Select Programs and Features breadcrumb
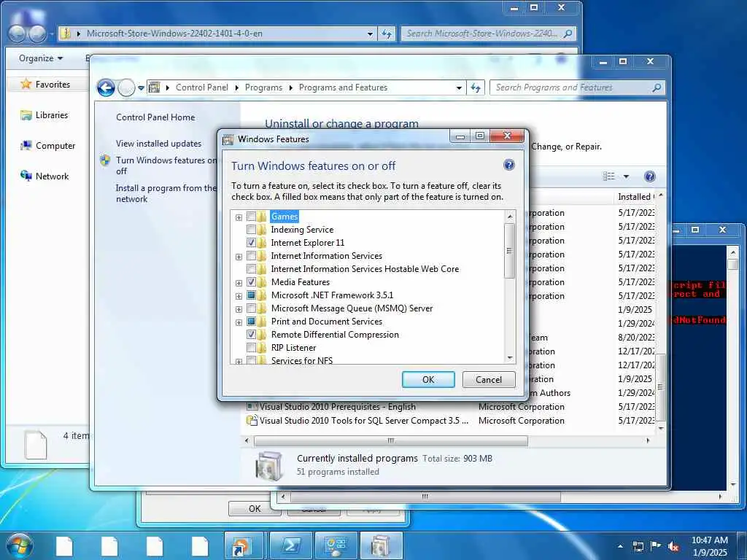747x560 pixels. tap(343, 87)
